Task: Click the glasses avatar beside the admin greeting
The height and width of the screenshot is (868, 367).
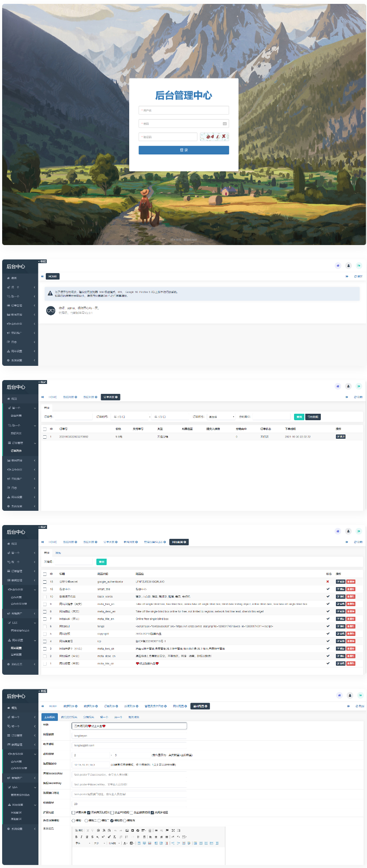Action: (x=51, y=310)
